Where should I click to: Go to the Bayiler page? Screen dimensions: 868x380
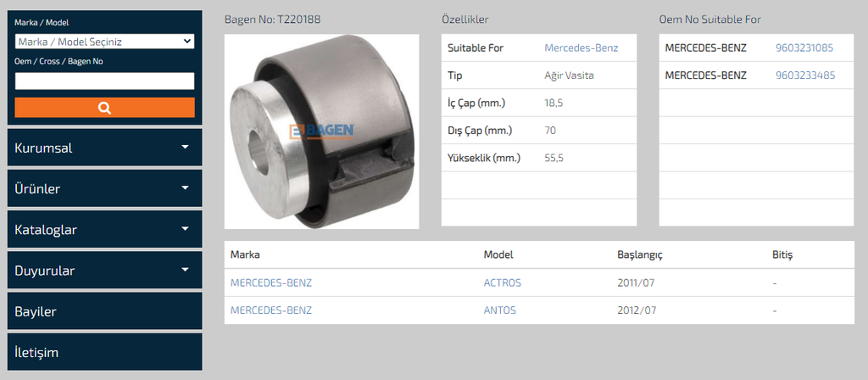pyautogui.click(x=104, y=310)
